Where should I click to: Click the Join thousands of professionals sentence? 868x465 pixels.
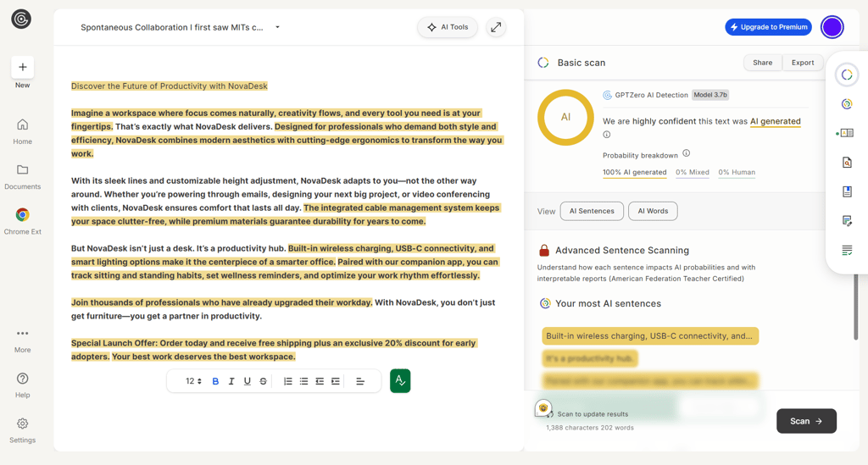(221, 302)
